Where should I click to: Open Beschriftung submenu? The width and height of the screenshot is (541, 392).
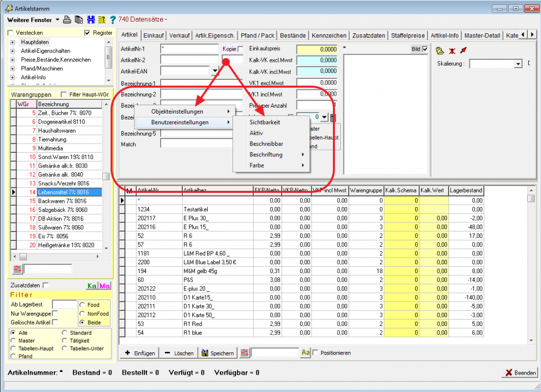[272, 155]
